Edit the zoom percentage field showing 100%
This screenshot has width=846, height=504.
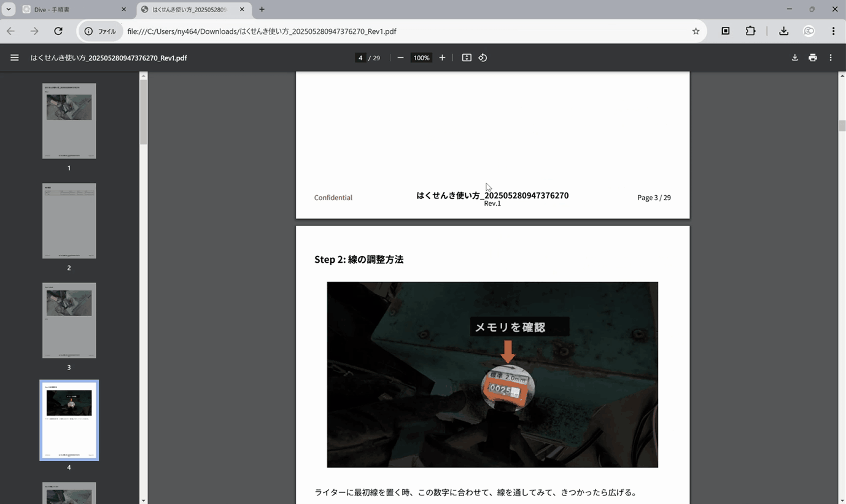pos(421,58)
